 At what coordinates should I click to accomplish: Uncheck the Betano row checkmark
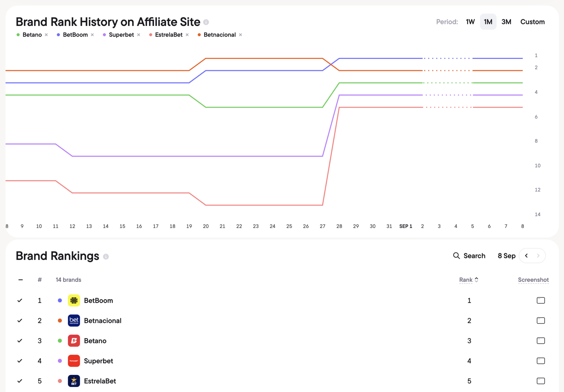(x=20, y=340)
